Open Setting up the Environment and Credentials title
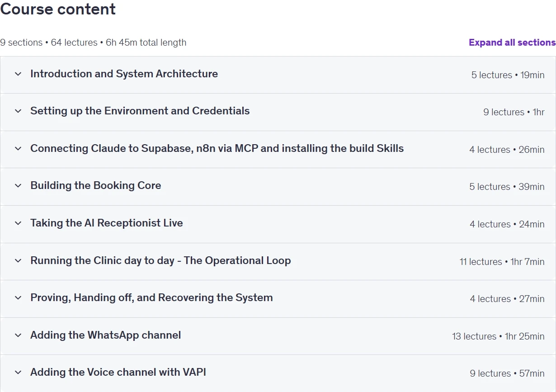The height and width of the screenshot is (392, 556). (x=140, y=111)
